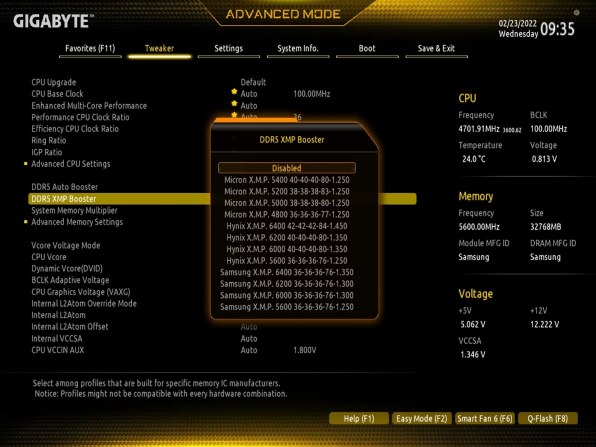Click the small gear icon above the clock
The width and height of the screenshot is (596, 447).
pos(577,13)
